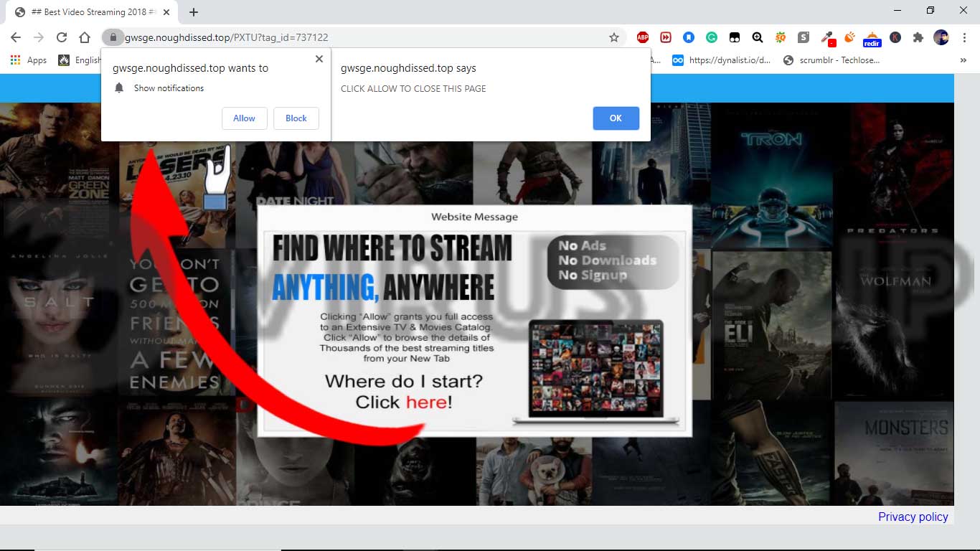This screenshot has width=980, height=551.
Task: Navigate back with the back arrow
Action: [x=15, y=37]
